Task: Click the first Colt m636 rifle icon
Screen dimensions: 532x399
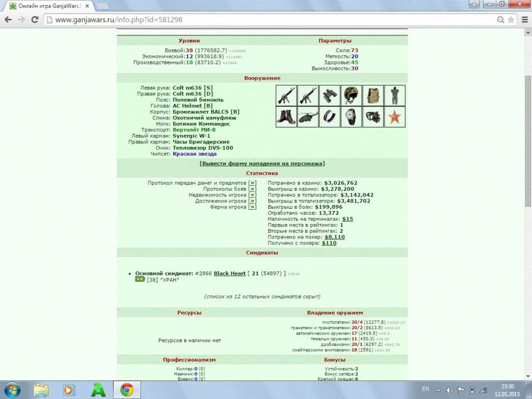Action: 286,95
